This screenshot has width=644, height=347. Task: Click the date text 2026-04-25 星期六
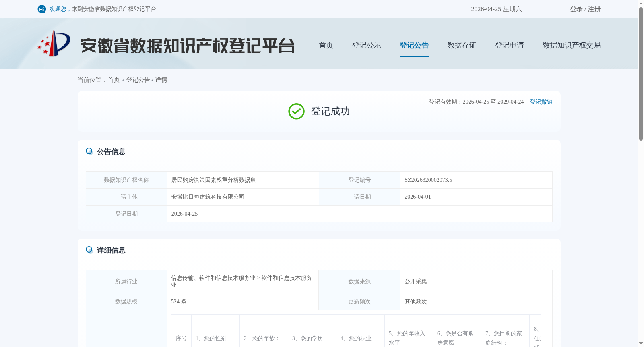pos(496,9)
